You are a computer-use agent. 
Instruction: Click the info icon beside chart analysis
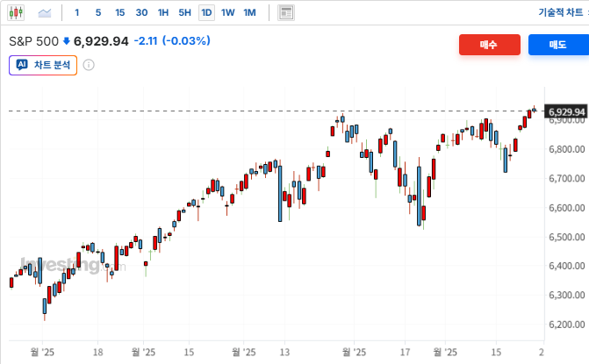(89, 65)
